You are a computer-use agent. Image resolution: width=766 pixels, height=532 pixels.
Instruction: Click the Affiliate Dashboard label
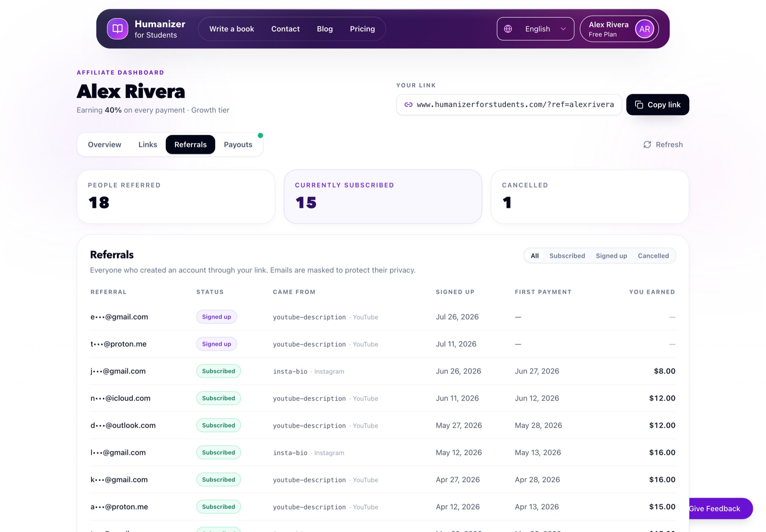point(121,73)
